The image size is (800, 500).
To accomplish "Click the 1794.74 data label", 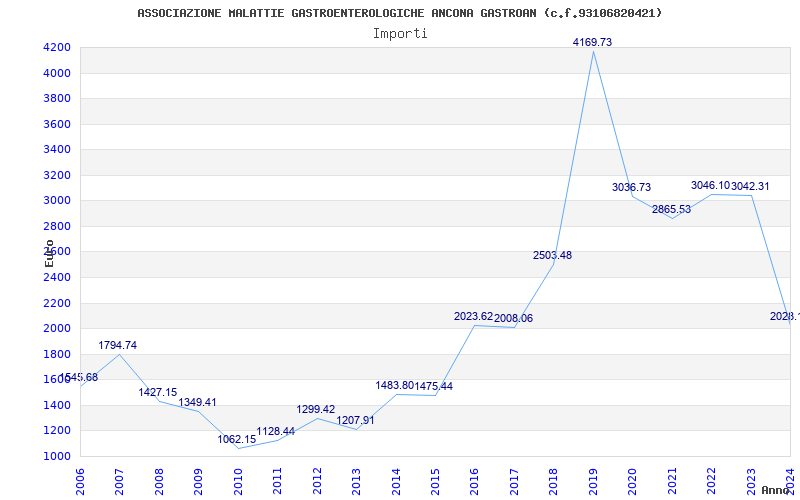I will pyautogui.click(x=117, y=345).
